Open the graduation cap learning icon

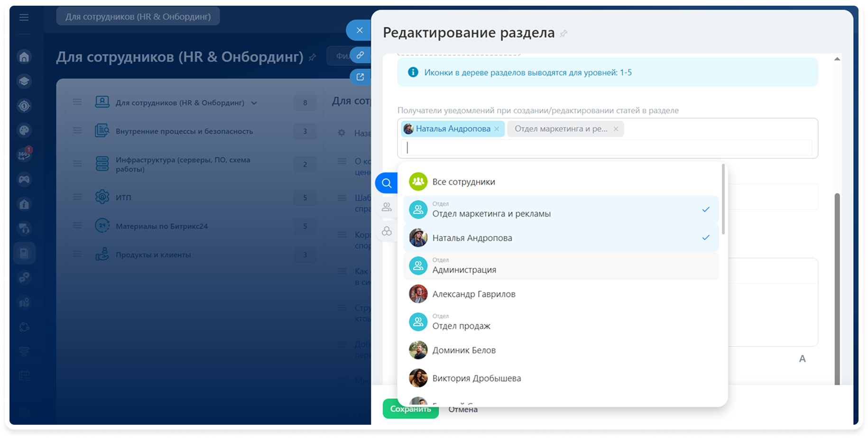(24, 81)
